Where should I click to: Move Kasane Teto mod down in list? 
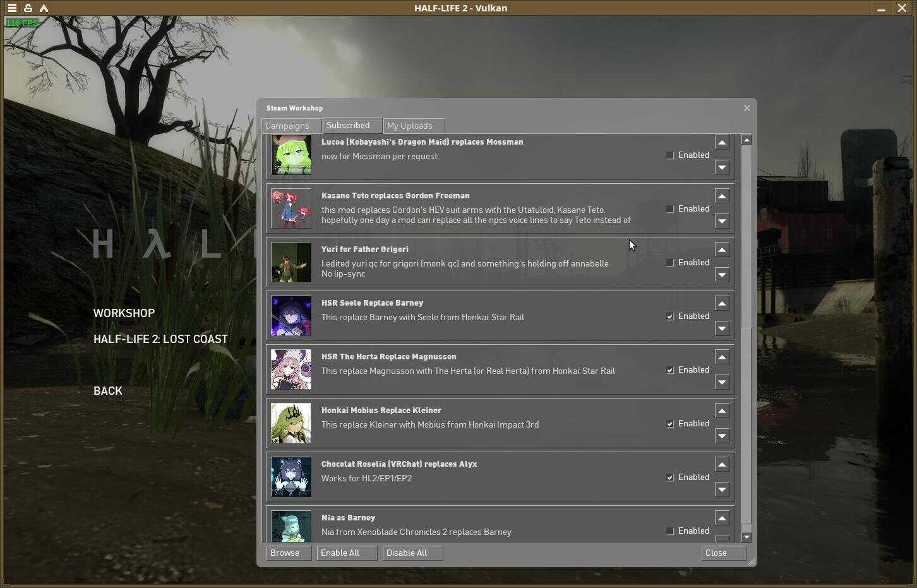tap(722, 221)
